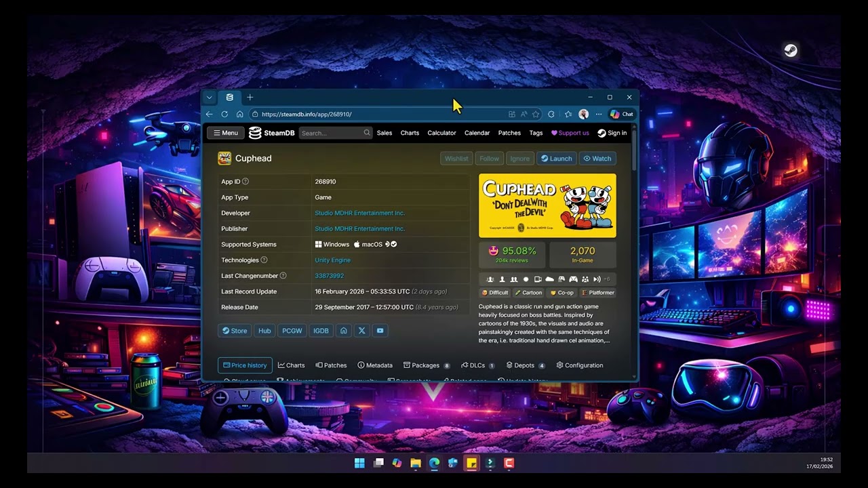This screenshot has height=488, width=868.
Task: Click the Last Changenumber help icon
Action: pyautogui.click(x=283, y=276)
